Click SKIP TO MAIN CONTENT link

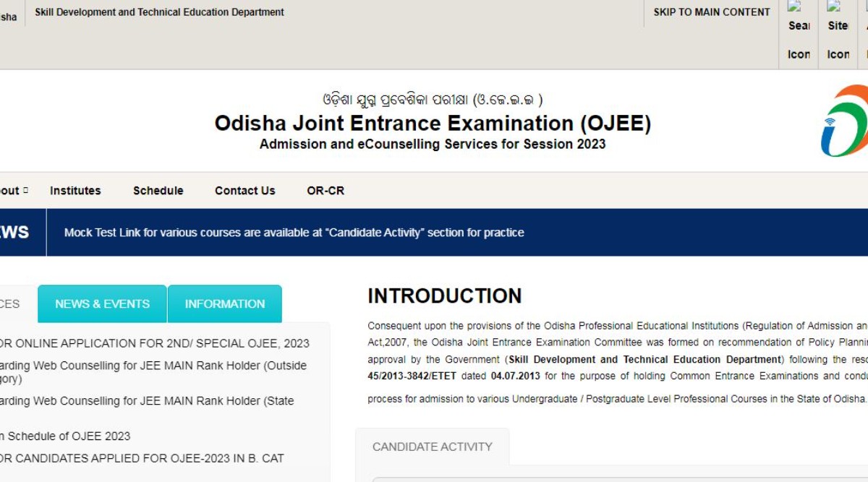tap(711, 12)
